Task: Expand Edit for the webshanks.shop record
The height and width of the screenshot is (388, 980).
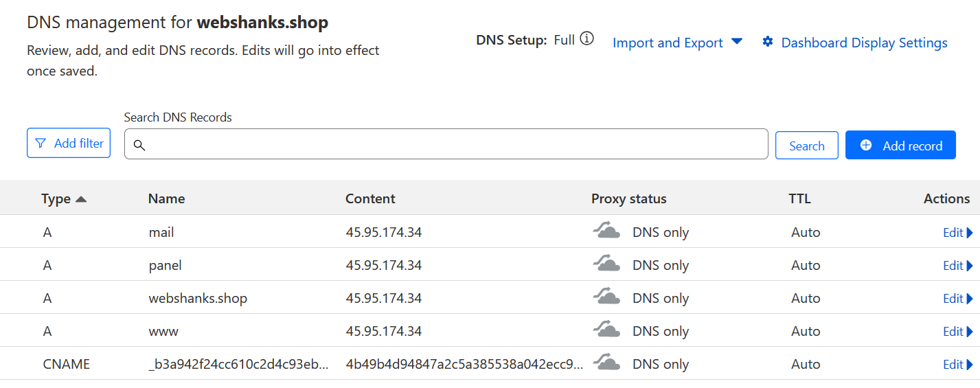Action: [958, 299]
